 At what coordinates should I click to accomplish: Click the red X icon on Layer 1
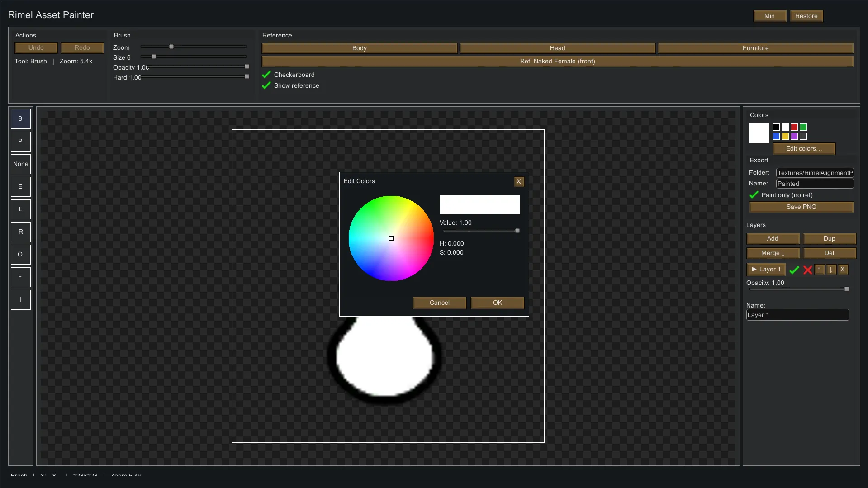pyautogui.click(x=807, y=270)
